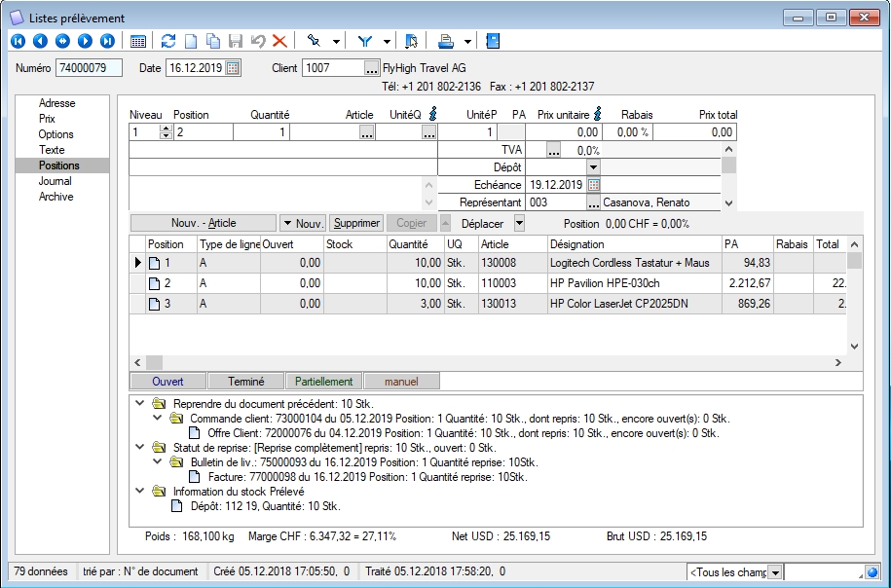Navigate to last record with toolbar arrow
The image size is (891, 588).
108,41
